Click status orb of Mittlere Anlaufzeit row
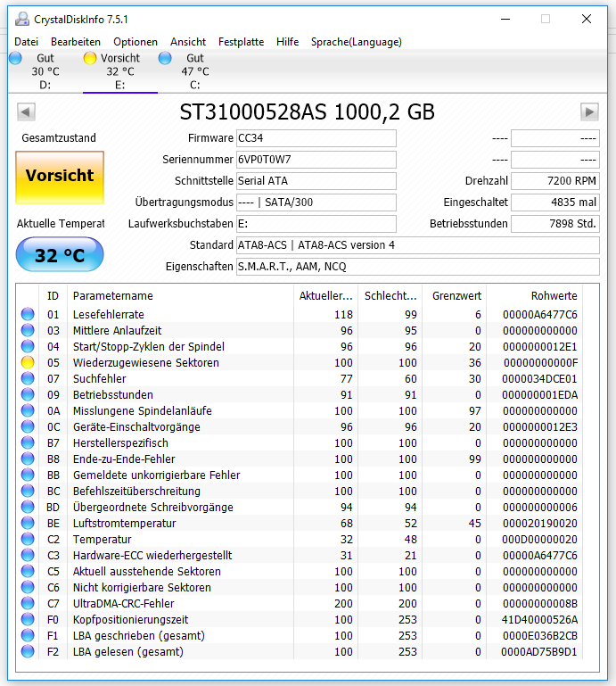Viewport: 616px width, 686px height. pos(28,330)
